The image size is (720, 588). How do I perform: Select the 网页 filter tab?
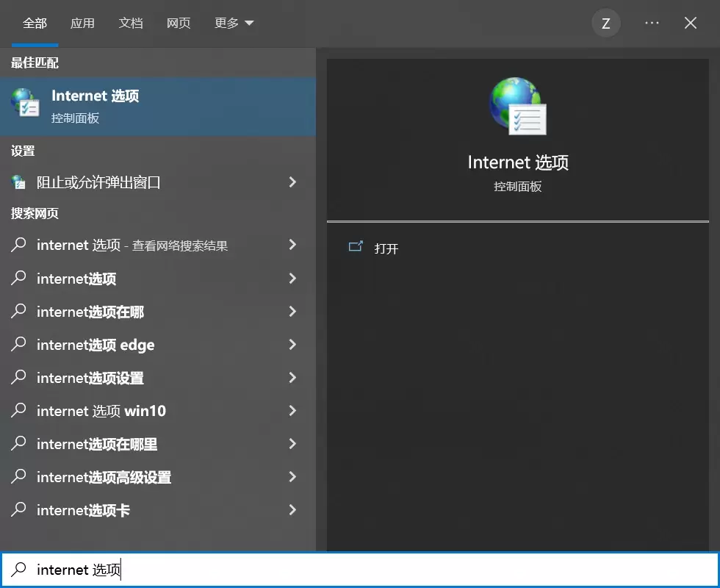coord(179,23)
